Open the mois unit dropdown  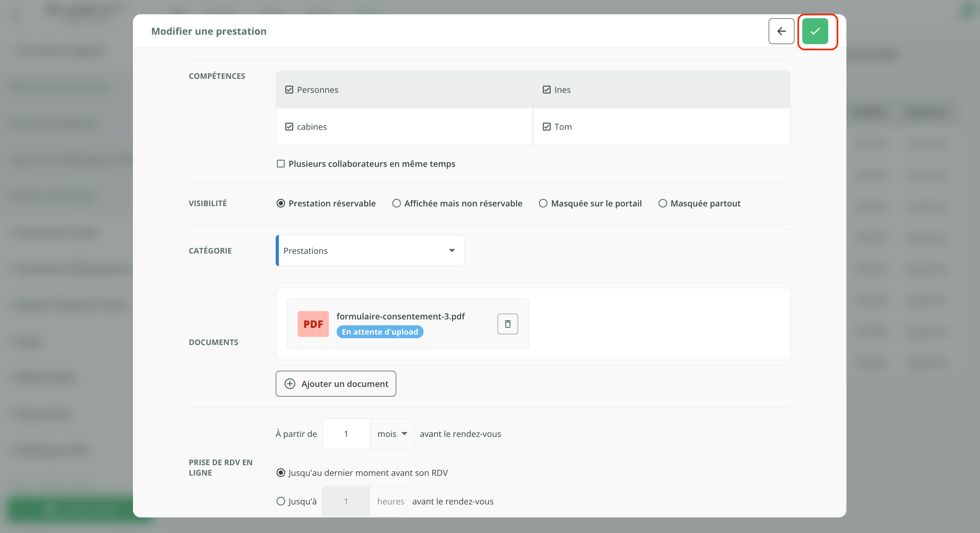392,434
